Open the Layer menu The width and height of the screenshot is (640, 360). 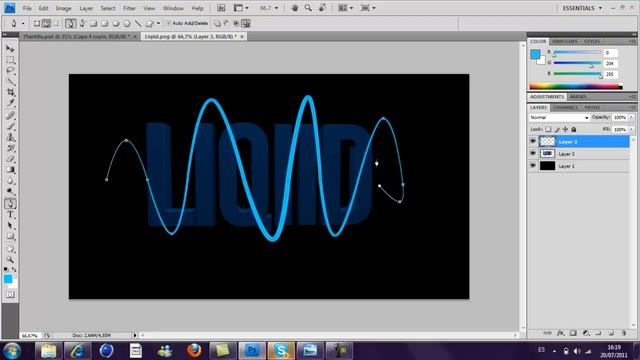pyautogui.click(x=86, y=8)
